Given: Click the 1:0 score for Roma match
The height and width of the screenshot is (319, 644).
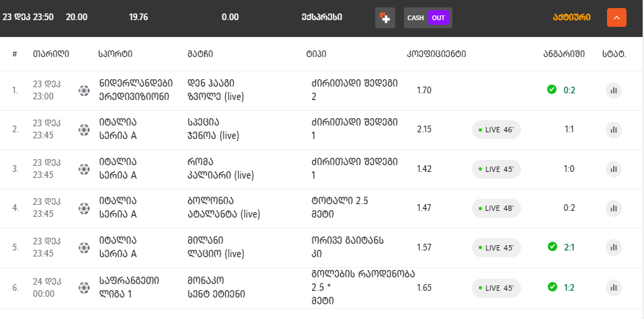Looking at the screenshot, I should 569,169.
